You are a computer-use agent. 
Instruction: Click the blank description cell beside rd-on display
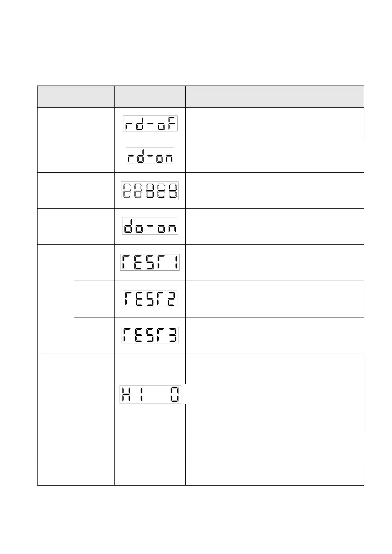pyautogui.click(x=274, y=156)
